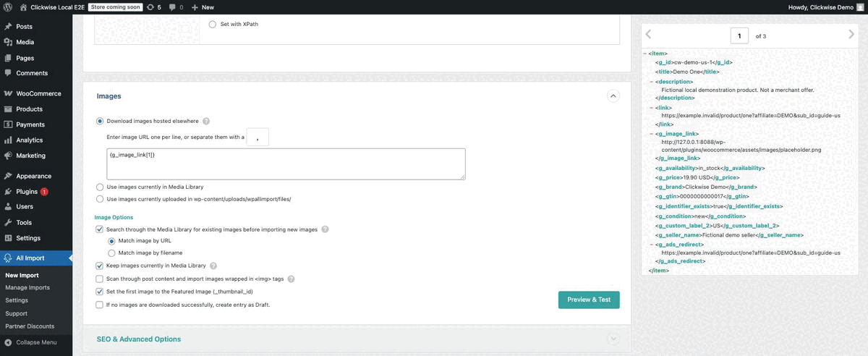The width and height of the screenshot is (868, 356).
Task: Select Match image by URL radio
Action: [x=111, y=241]
